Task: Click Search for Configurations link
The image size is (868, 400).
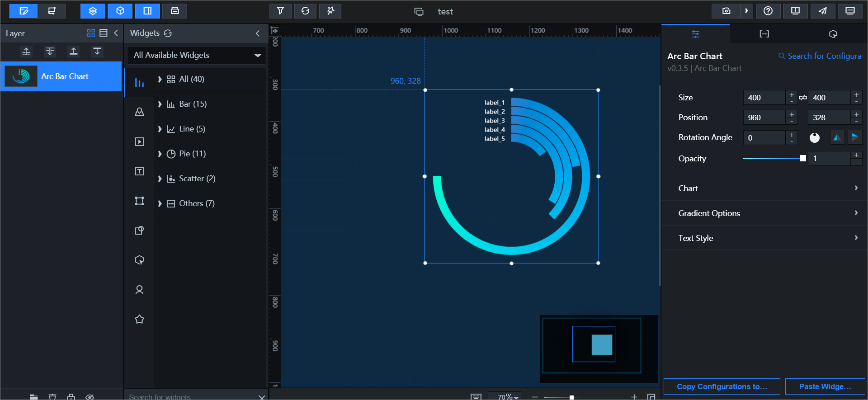Action: click(x=821, y=56)
